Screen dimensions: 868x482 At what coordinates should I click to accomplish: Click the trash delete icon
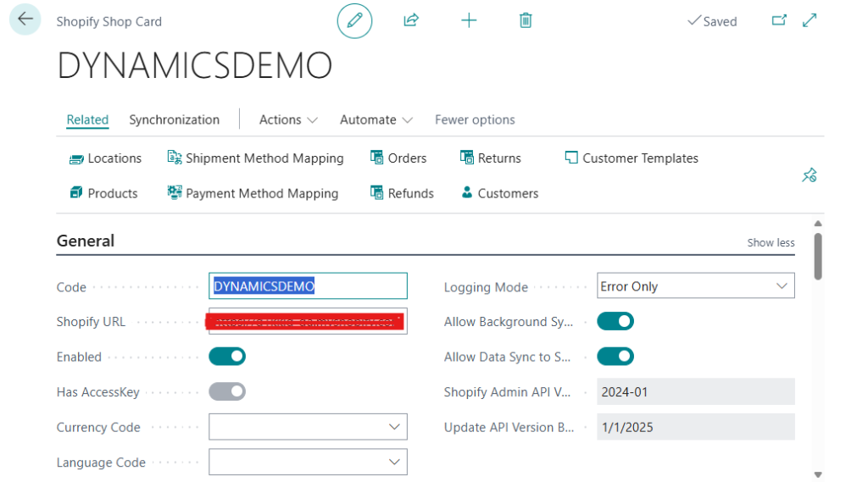pyautogui.click(x=526, y=20)
